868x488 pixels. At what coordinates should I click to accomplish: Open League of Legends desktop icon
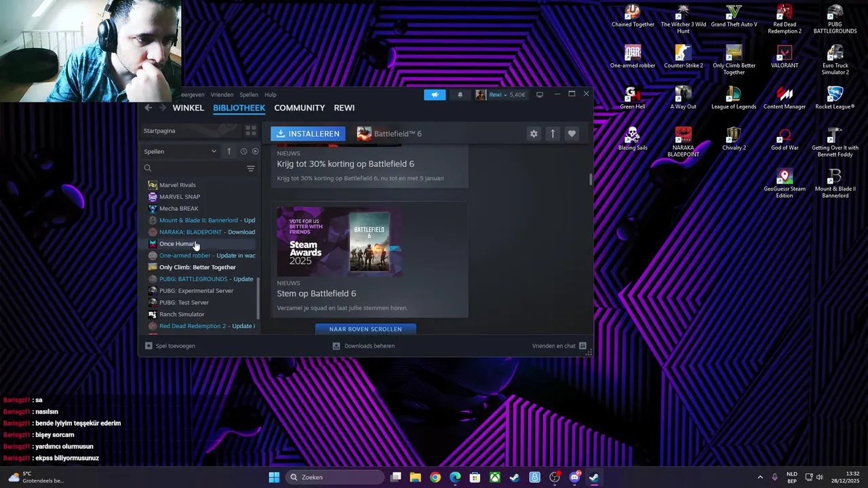(734, 98)
